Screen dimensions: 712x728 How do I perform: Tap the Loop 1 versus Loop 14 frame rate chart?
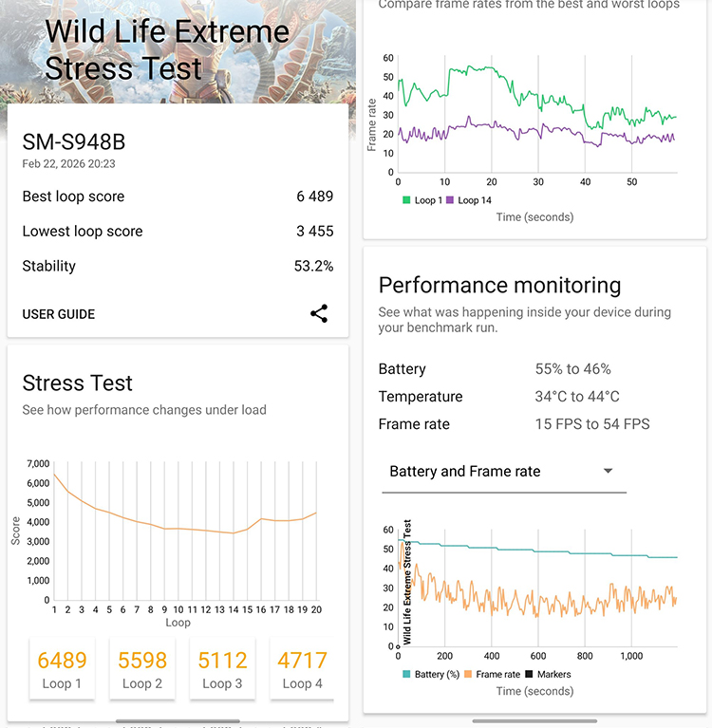click(536, 114)
